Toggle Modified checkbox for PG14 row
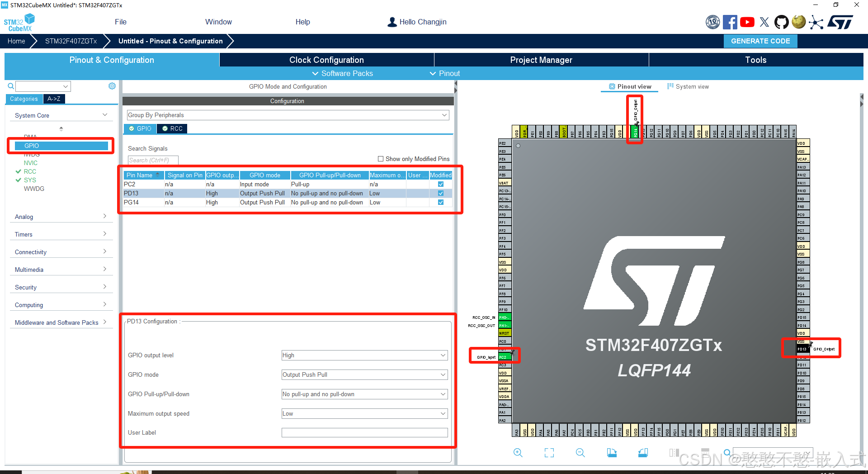Viewport: 868px width, 474px height. point(441,202)
